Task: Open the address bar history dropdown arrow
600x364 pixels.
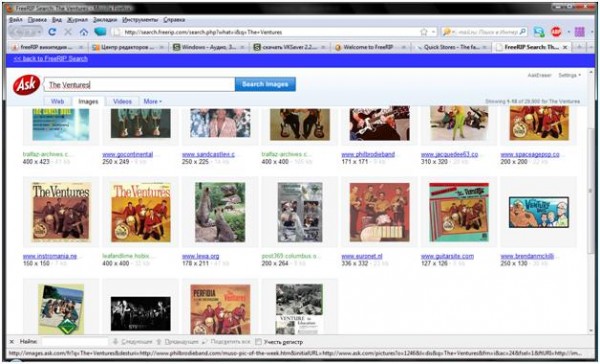Action: tap(434, 32)
